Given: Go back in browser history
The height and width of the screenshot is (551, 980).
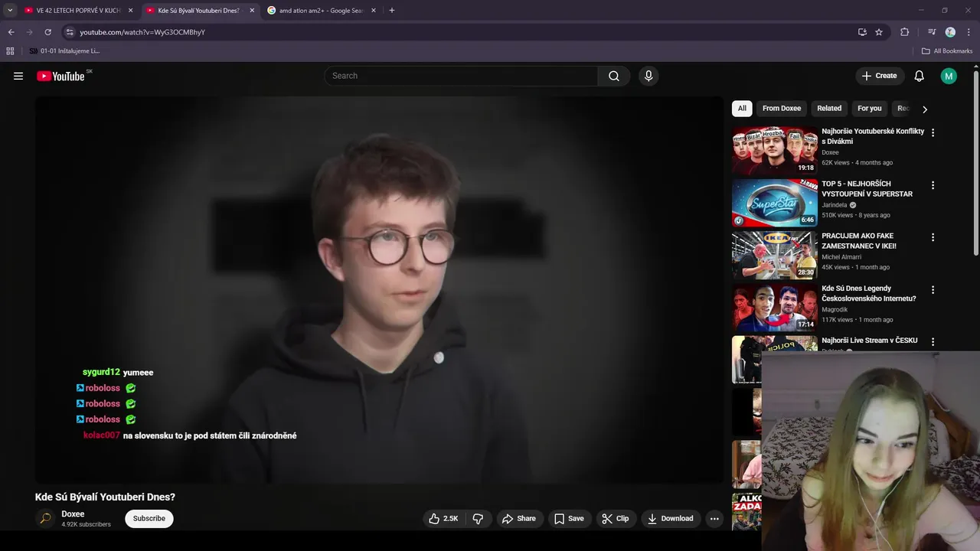Looking at the screenshot, I should click(11, 32).
